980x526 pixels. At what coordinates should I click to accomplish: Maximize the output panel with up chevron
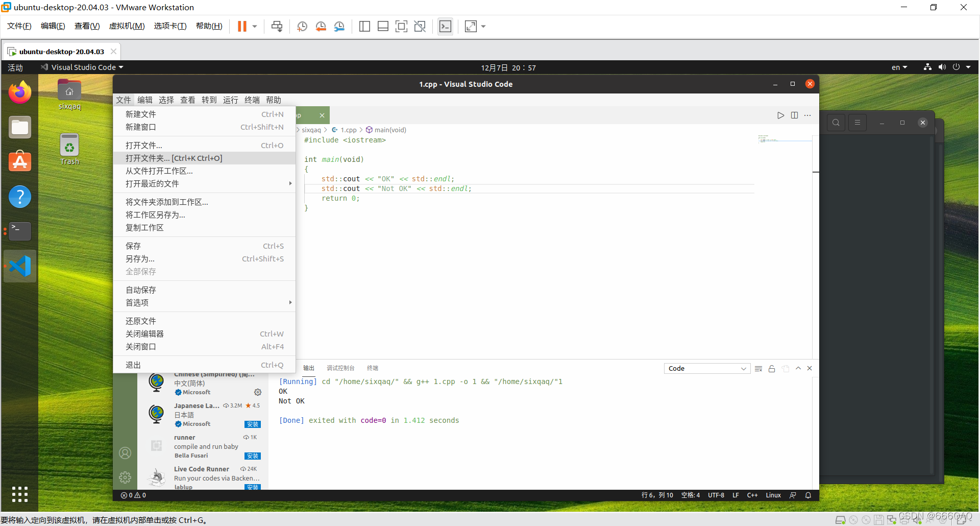(x=798, y=368)
